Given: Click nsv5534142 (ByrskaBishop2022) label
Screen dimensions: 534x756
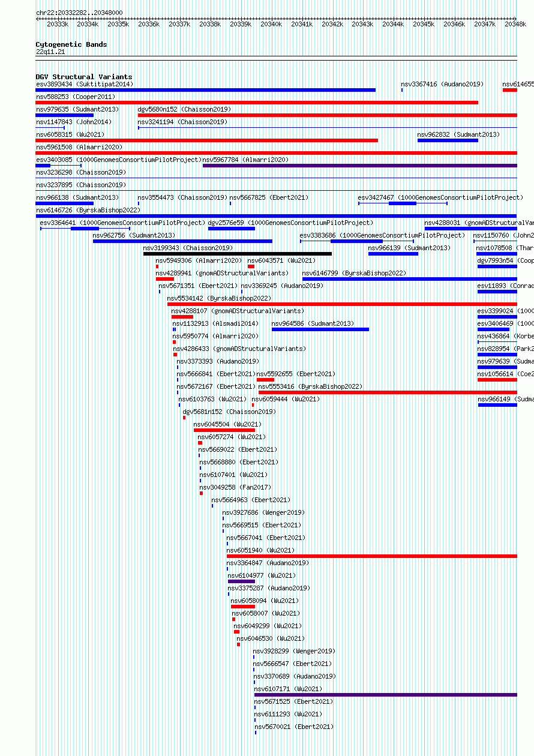Looking at the screenshot, I should pos(219,299).
